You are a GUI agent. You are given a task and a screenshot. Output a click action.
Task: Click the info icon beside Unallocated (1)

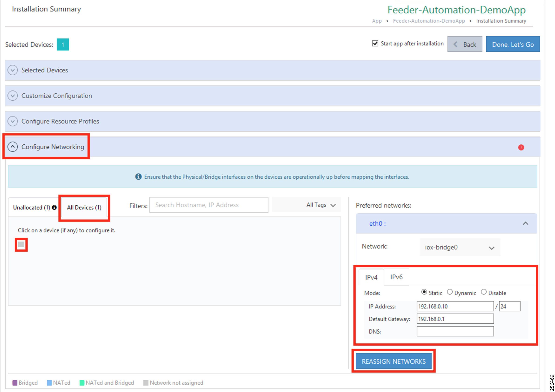(x=54, y=207)
